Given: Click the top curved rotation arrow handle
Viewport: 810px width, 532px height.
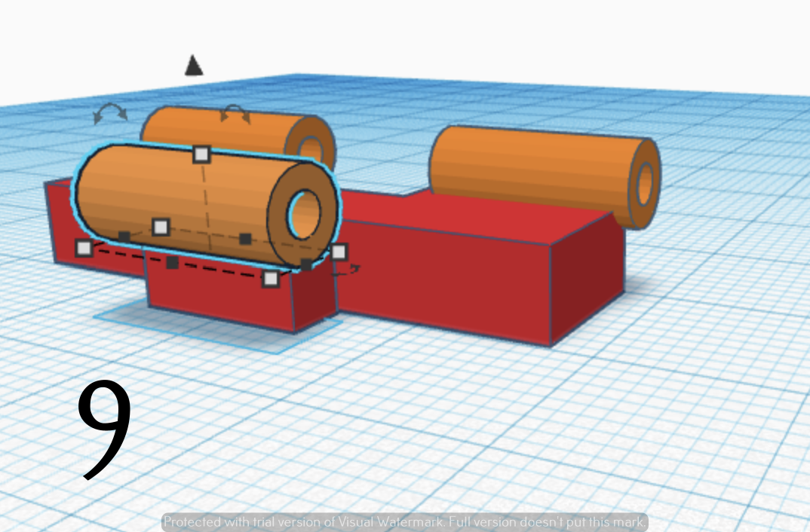Looking at the screenshot, I should 234,114.
